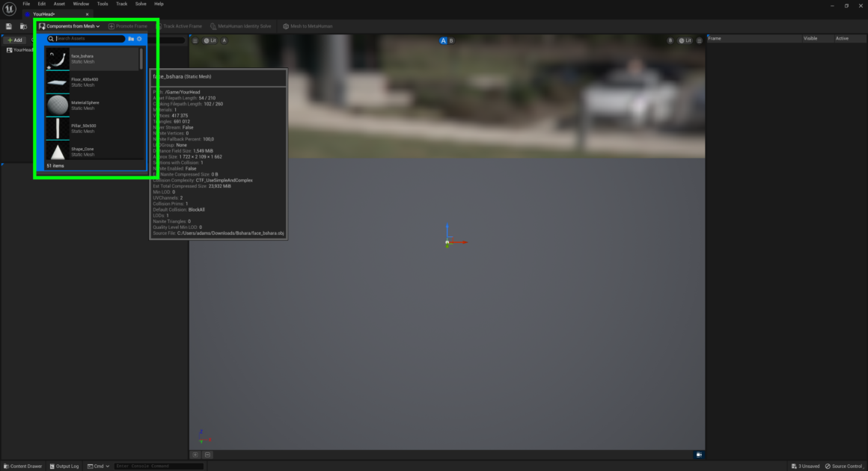Open the Content Drawer
The width and height of the screenshot is (868, 471).
point(22,466)
